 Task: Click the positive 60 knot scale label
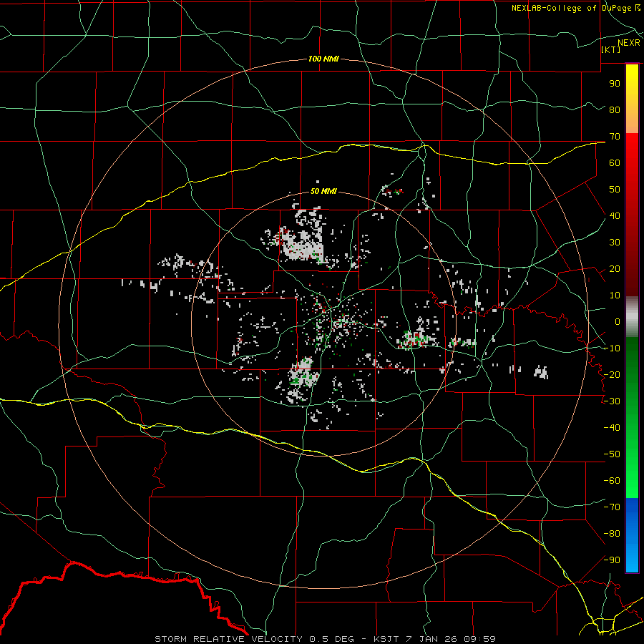click(615, 162)
